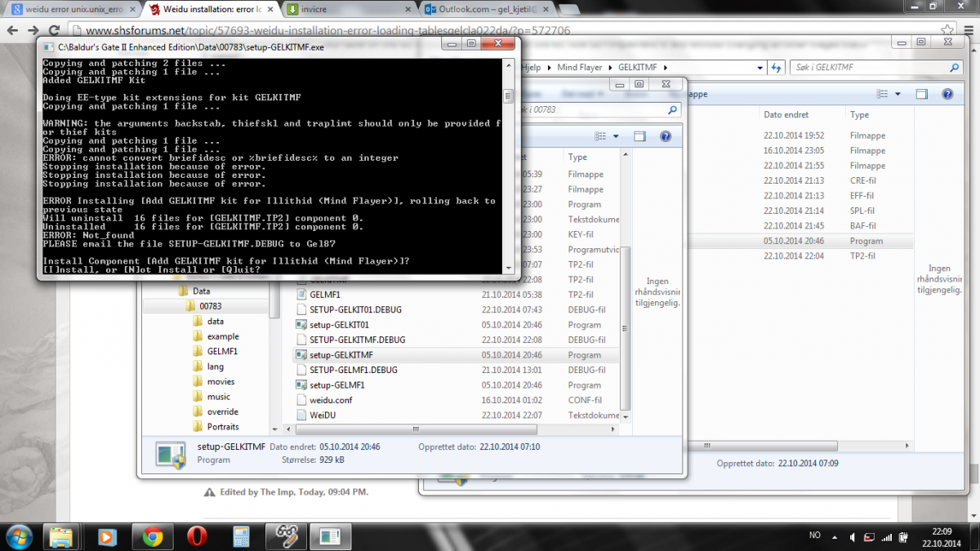Click search magnifier in 00783 window
The width and height of the screenshot is (980, 551).
point(673,109)
